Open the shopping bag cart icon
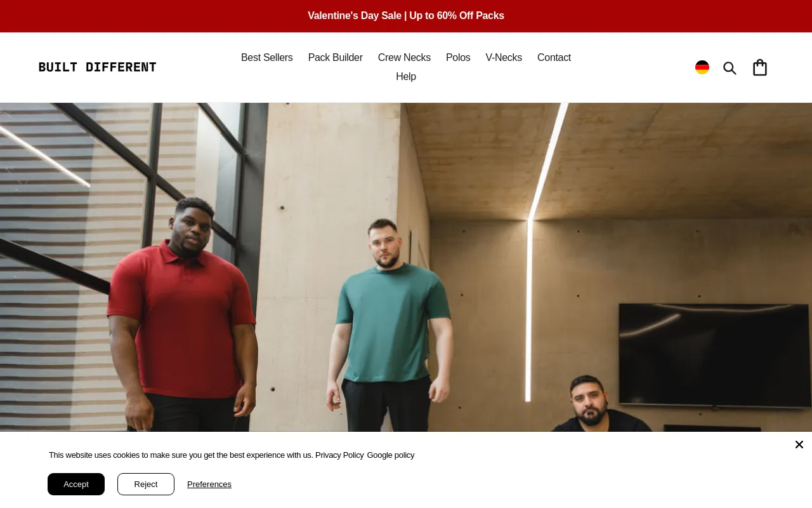The height and width of the screenshot is (508, 812). [x=760, y=67]
